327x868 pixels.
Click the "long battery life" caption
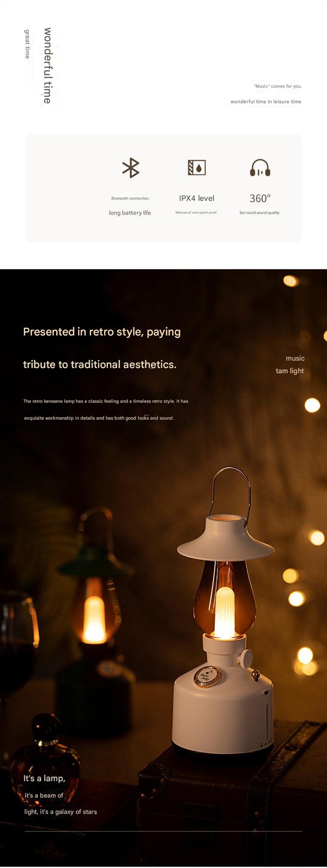(x=130, y=213)
